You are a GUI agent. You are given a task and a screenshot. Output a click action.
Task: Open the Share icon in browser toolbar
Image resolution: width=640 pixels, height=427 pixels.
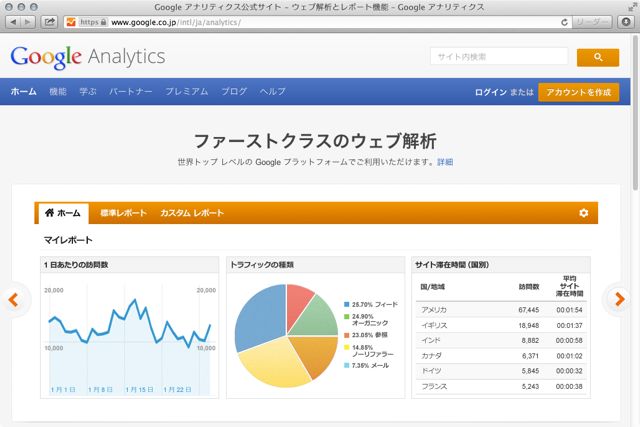coord(49,22)
